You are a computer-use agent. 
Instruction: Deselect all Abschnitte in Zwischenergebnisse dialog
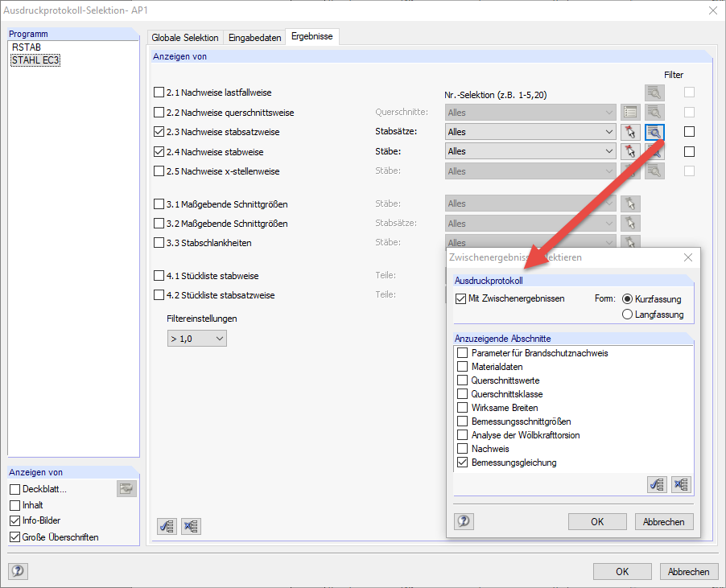[x=681, y=484]
